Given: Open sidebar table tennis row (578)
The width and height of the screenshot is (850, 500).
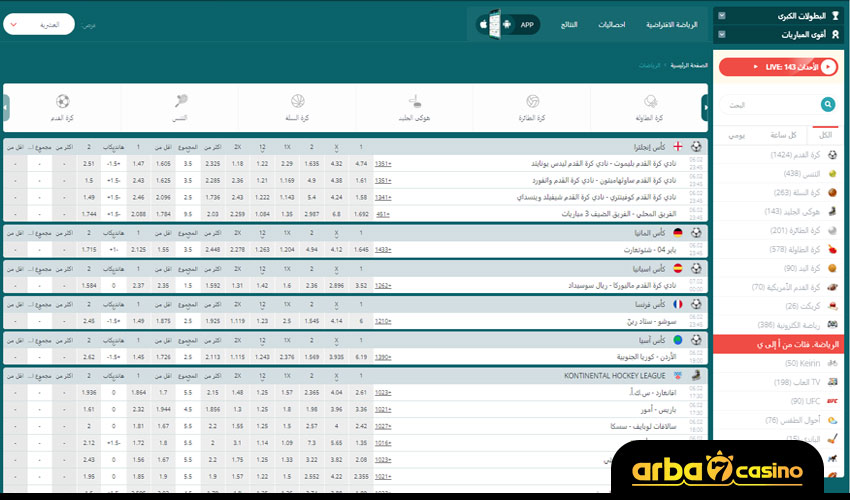Looking at the screenshot, I should pos(778,249).
